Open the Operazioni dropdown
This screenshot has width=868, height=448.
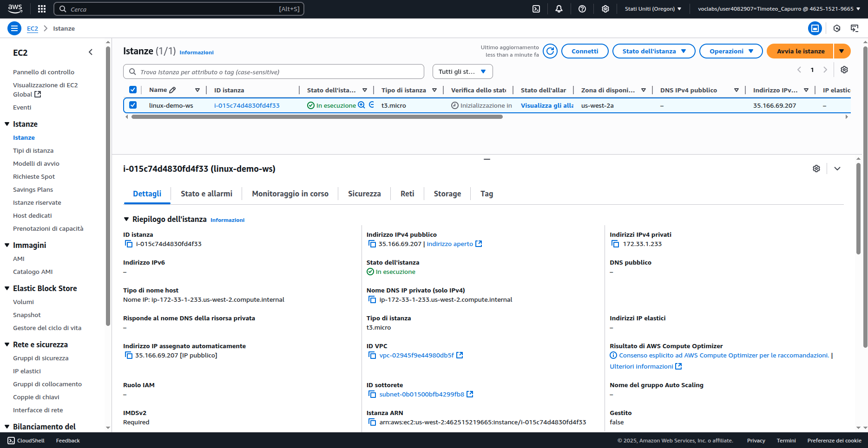731,51
